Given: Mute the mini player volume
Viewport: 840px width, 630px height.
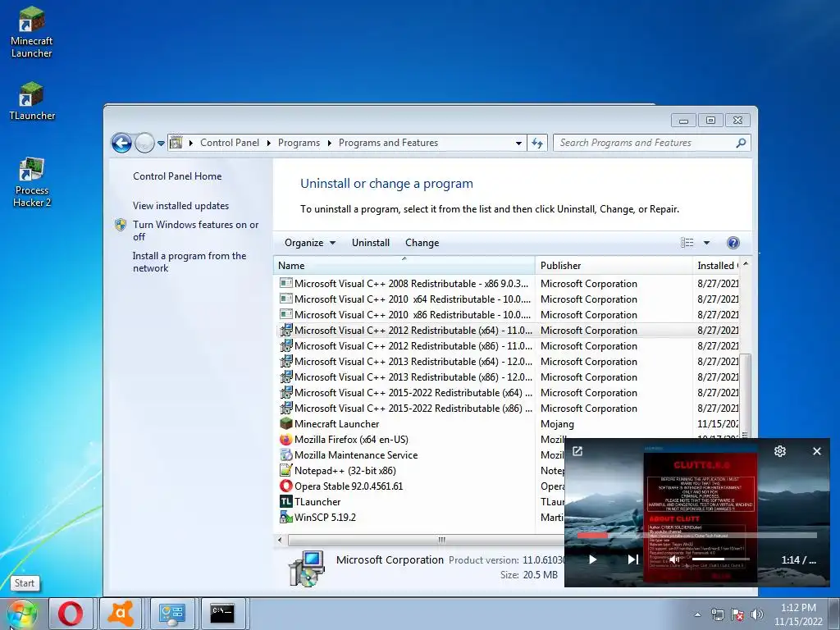Looking at the screenshot, I should click(674, 559).
